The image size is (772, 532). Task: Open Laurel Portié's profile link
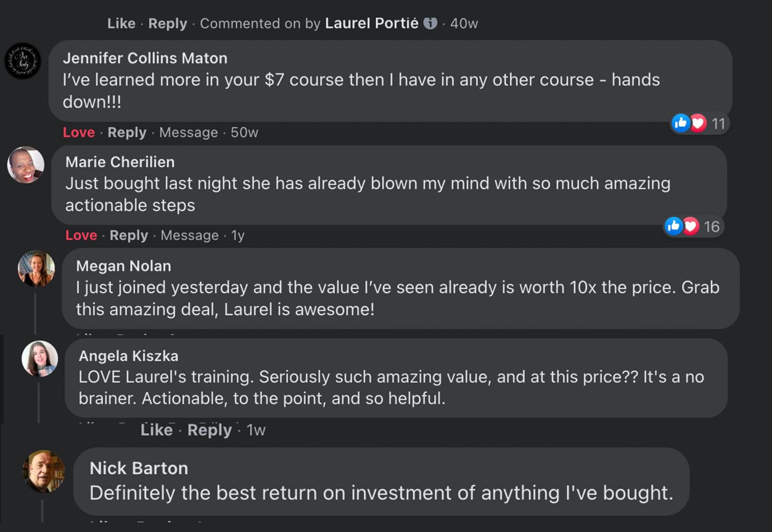(x=372, y=23)
